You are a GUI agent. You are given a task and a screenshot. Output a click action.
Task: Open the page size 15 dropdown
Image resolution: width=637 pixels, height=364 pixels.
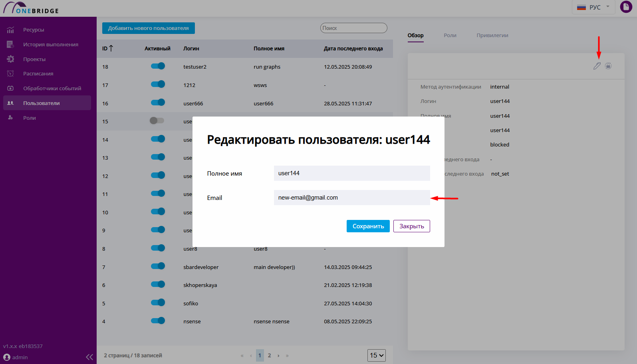coord(377,355)
